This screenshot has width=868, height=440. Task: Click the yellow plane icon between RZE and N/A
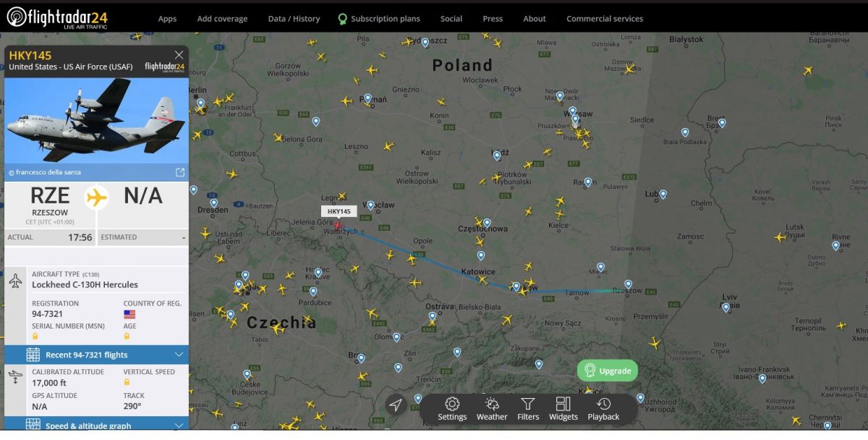point(96,197)
